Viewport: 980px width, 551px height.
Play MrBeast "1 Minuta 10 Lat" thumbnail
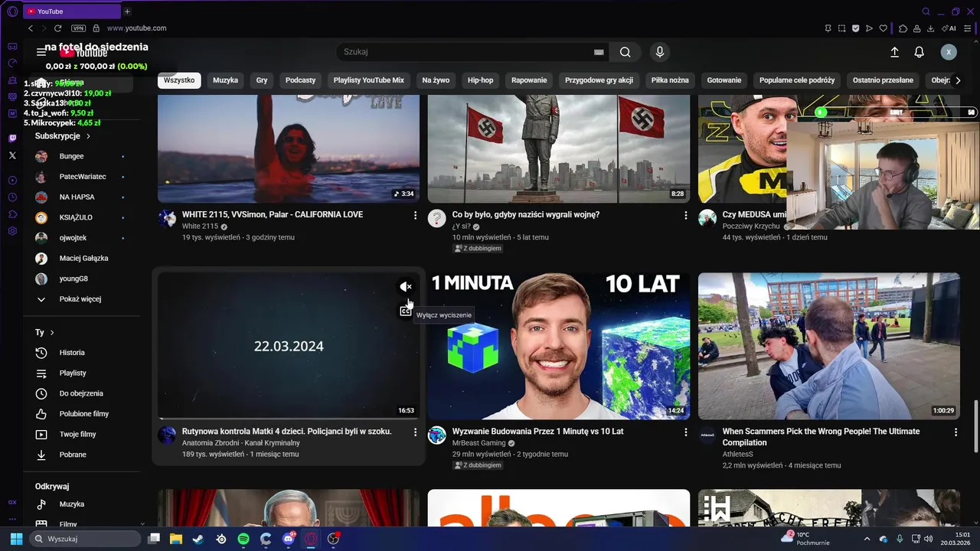point(559,346)
